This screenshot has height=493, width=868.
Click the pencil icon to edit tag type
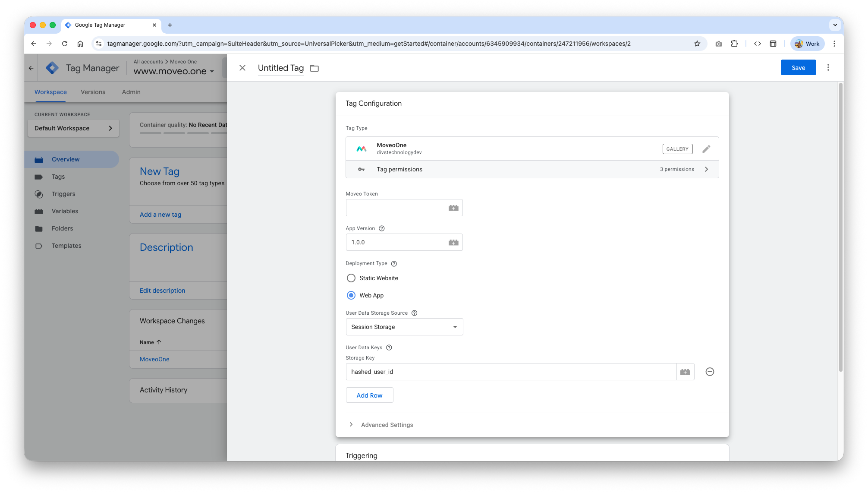[706, 149]
